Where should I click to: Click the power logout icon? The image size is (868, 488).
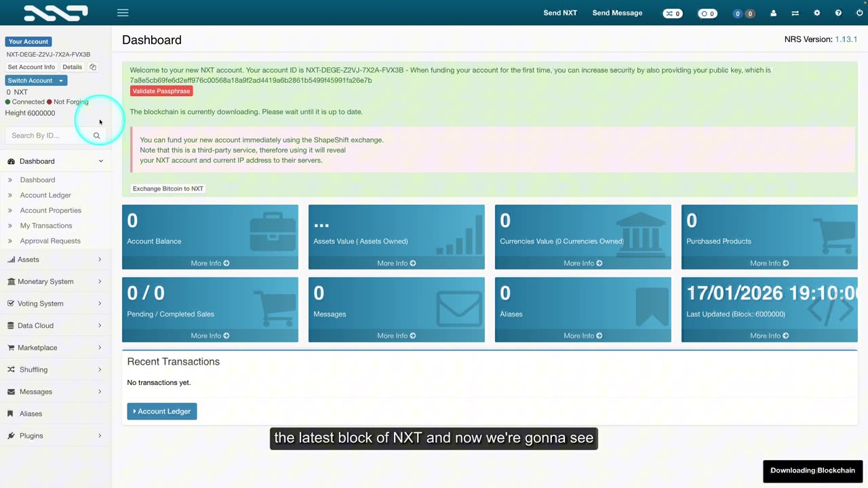[x=860, y=14]
